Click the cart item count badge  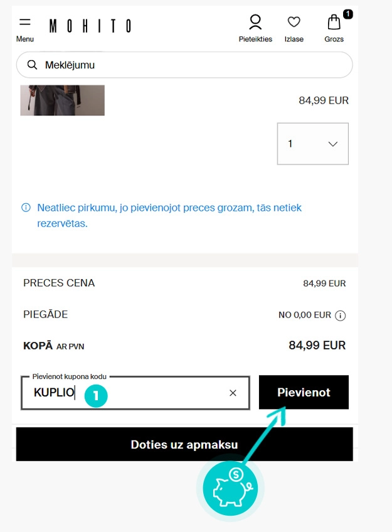[347, 14]
